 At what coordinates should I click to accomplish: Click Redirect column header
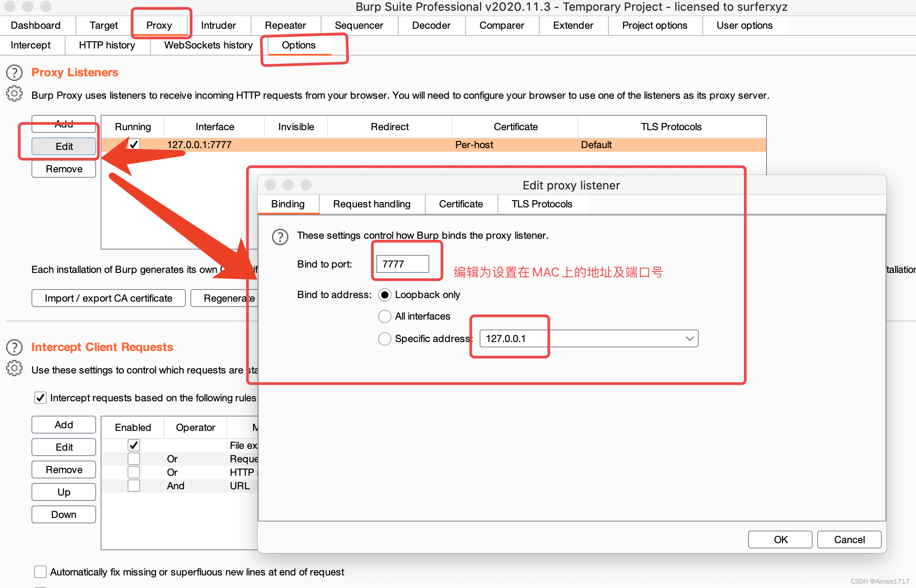pos(390,127)
